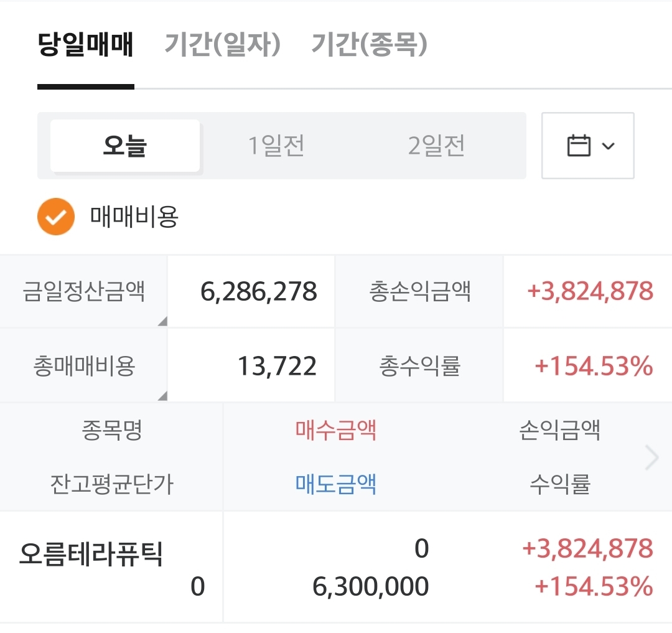Switch to the 당일매매 tab
The image size is (672, 633).
point(86,45)
